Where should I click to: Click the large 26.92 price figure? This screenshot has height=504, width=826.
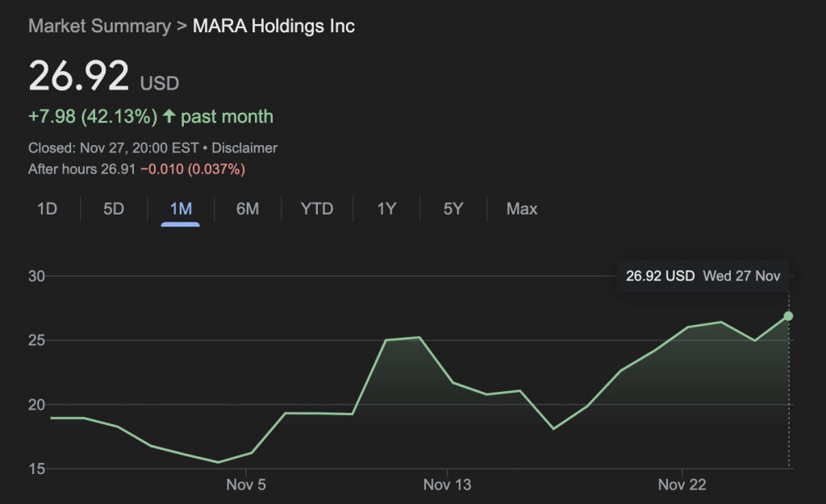(78, 77)
